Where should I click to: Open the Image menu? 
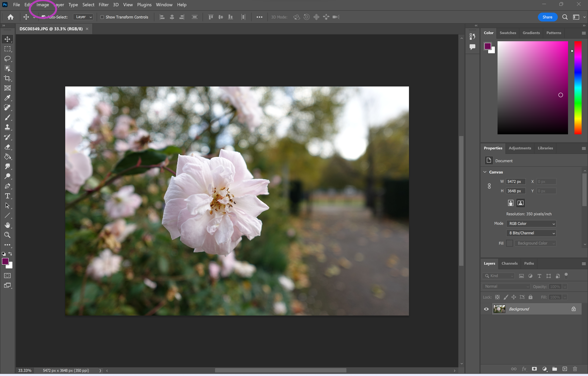[43, 5]
